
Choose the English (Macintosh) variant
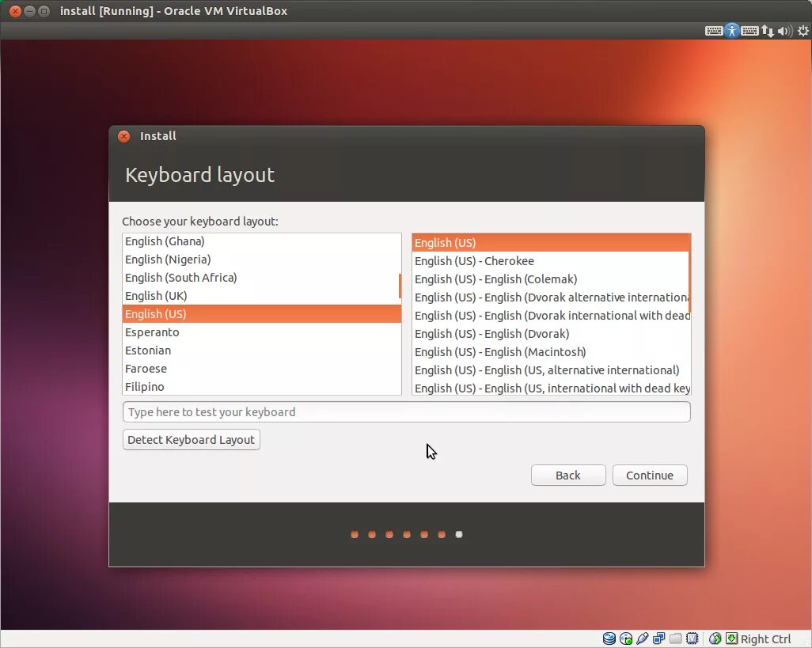551,352
